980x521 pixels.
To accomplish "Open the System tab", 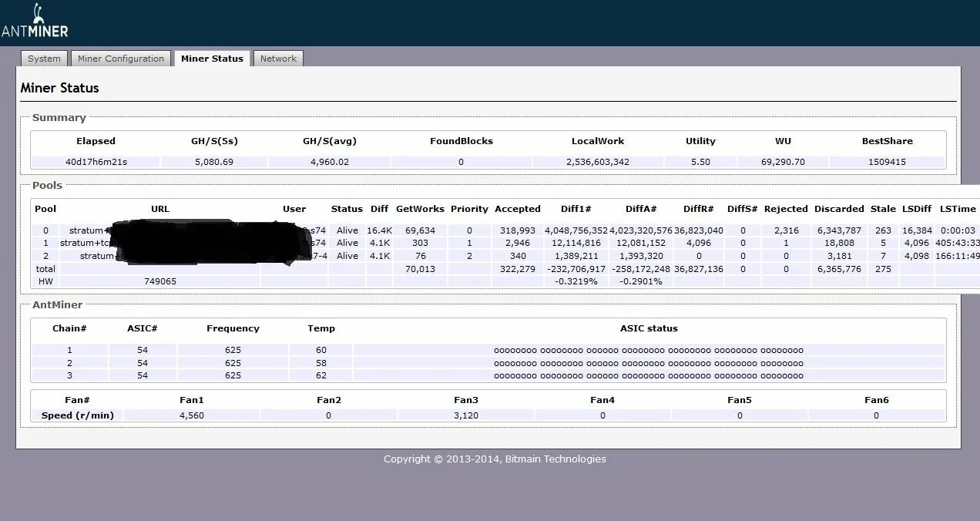I will click(44, 59).
